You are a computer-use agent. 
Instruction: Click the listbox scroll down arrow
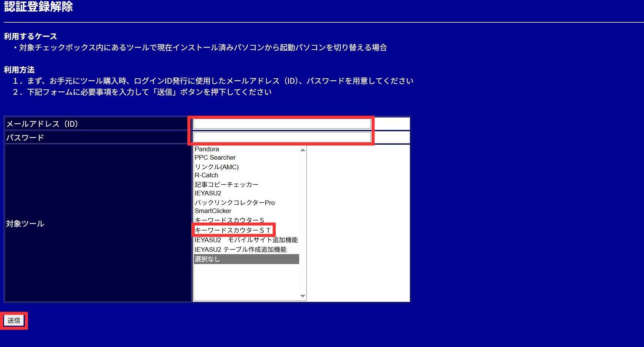[x=303, y=296]
